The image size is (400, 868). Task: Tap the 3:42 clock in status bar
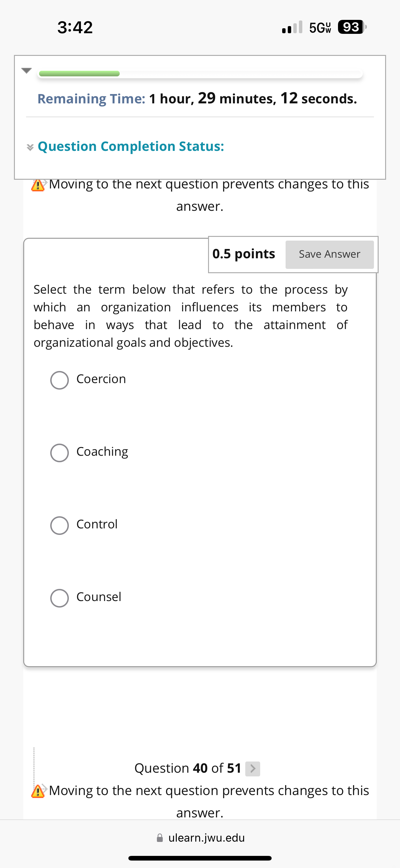[75, 27]
